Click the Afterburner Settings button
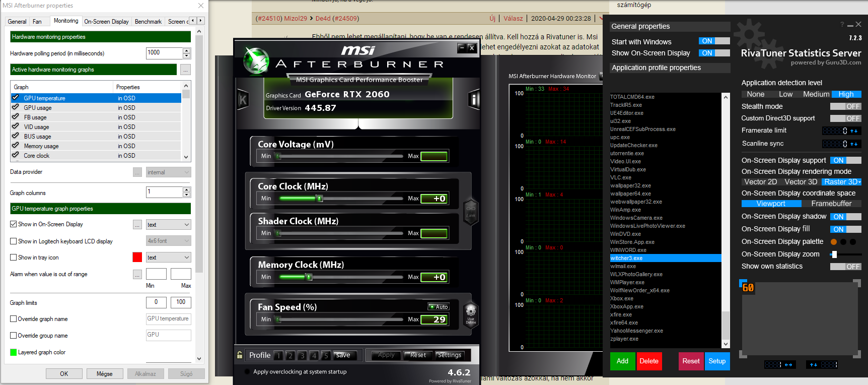Image resolution: width=868 pixels, height=385 pixels. pyautogui.click(x=450, y=355)
